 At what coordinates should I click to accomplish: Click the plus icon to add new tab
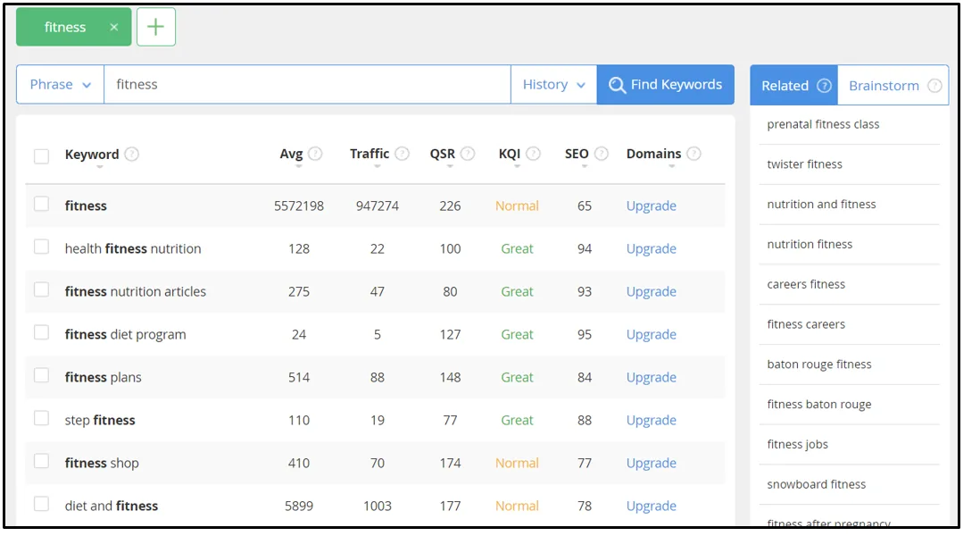pos(155,27)
